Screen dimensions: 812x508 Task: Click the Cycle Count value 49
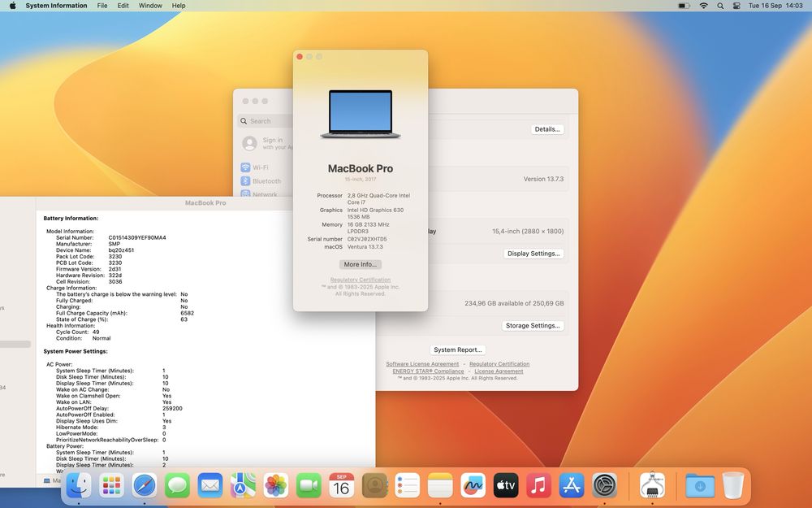pos(96,332)
